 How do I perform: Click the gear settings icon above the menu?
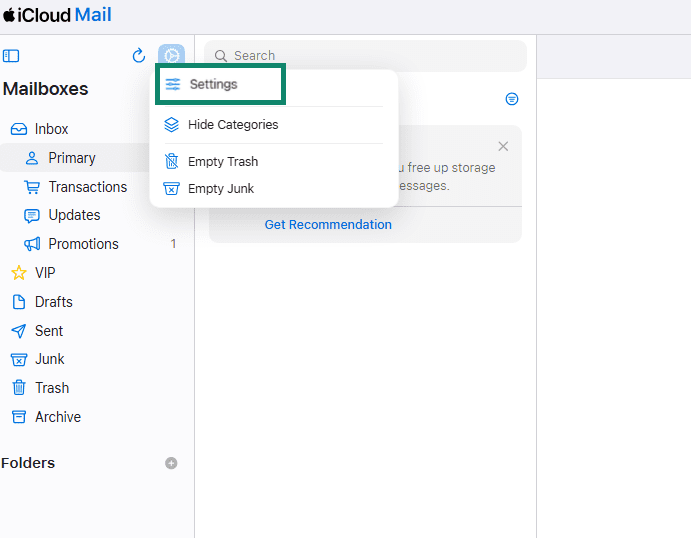coord(171,55)
